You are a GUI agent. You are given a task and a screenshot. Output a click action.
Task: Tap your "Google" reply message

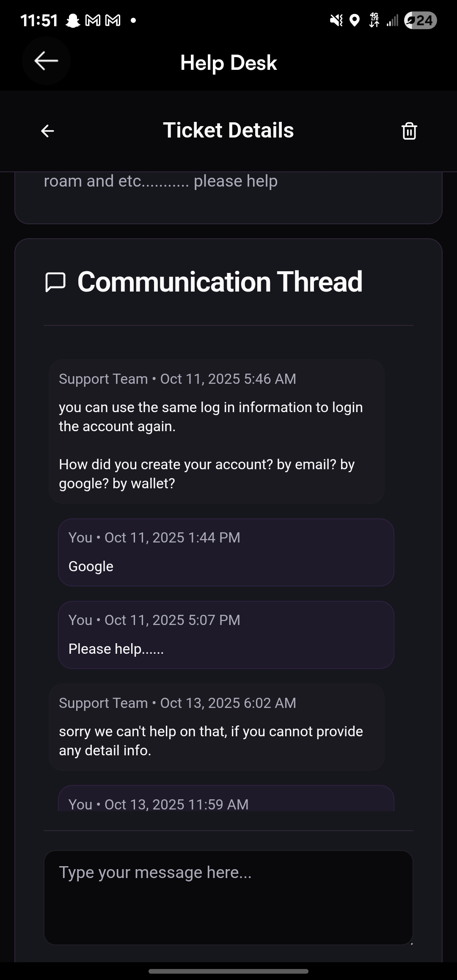226,552
